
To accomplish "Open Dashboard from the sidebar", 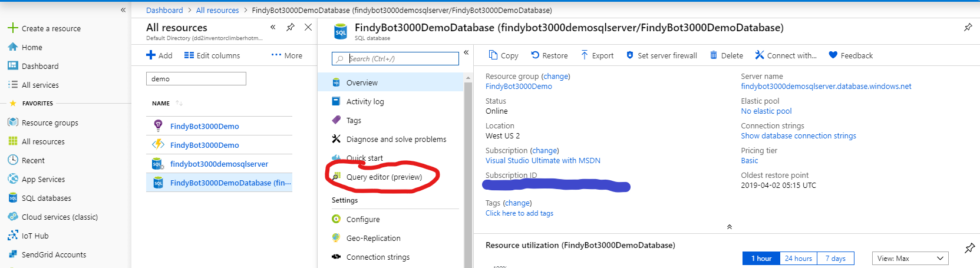I will coord(40,66).
